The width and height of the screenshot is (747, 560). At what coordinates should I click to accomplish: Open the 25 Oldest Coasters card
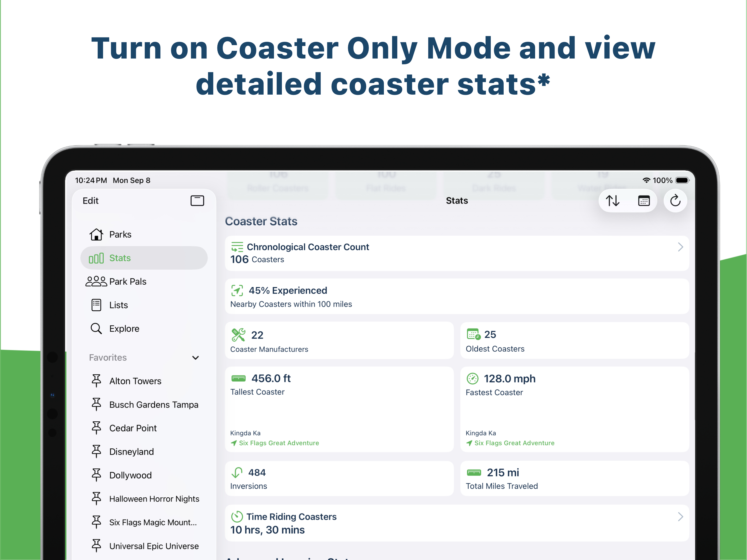[574, 340]
